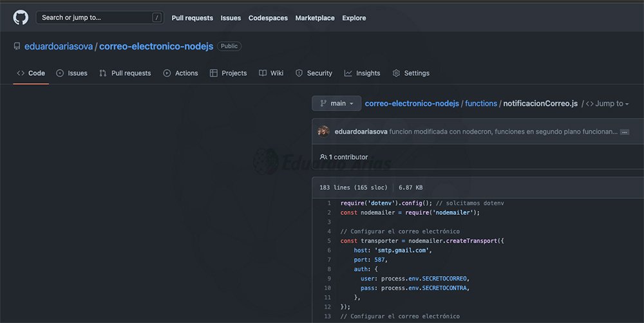Click the book icon on Wiki tab
Image resolution: width=644 pixels, height=323 pixels.
click(263, 73)
